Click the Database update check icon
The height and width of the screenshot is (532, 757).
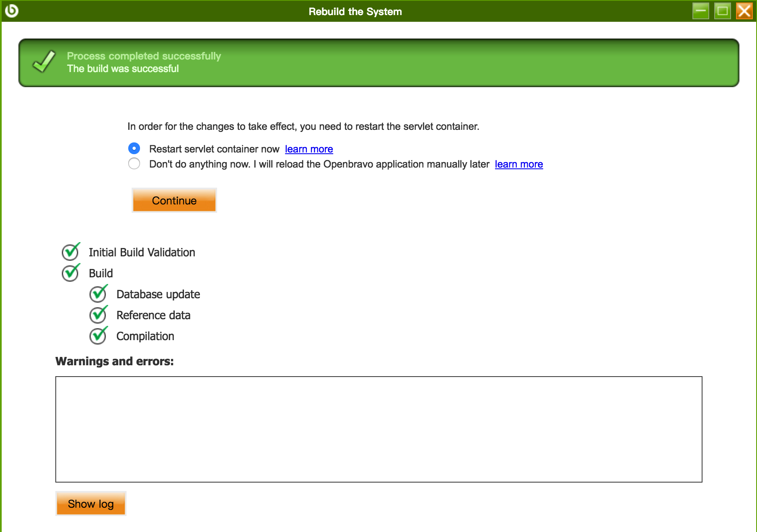click(98, 294)
